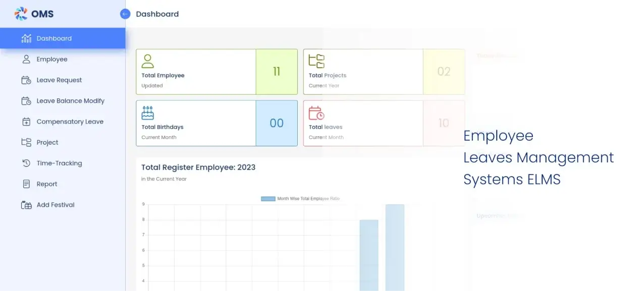Click the Leave Request calendar icon
The height and width of the screenshot is (291, 644).
(x=26, y=80)
